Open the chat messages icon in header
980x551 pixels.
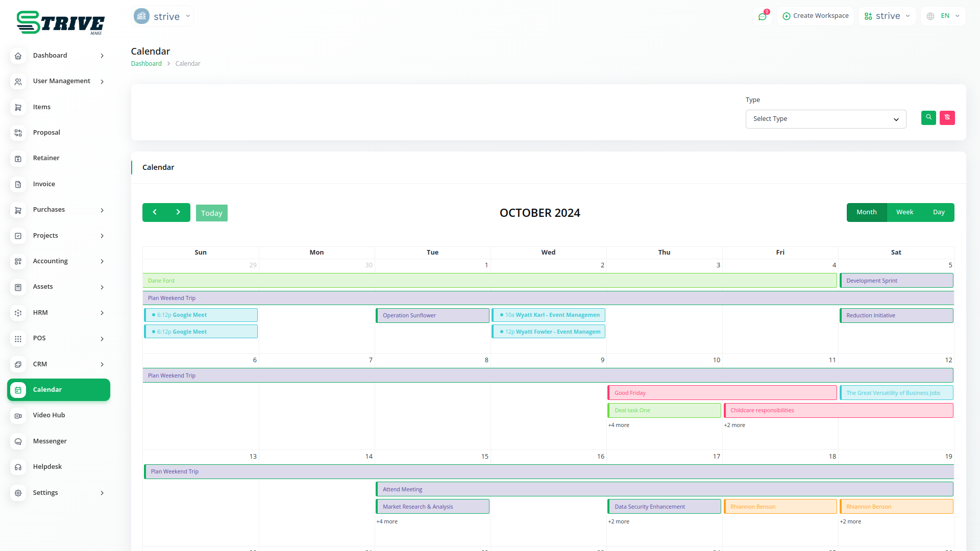763,16
